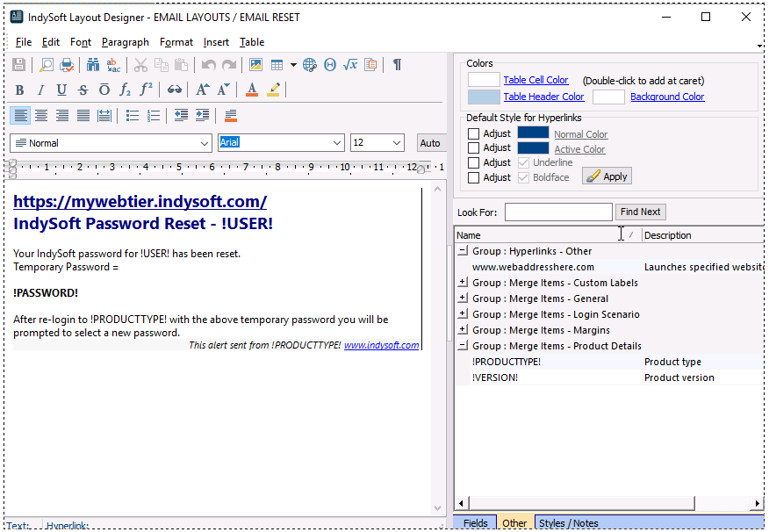Click the bulleted list icon
This screenshot has height=532, width=769.
(x=133, y=115)
